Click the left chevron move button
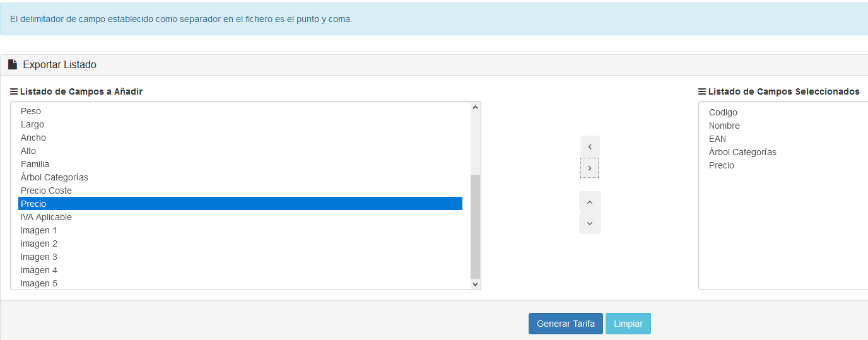This screenshot has width=868, height=340. click(590, 146)
